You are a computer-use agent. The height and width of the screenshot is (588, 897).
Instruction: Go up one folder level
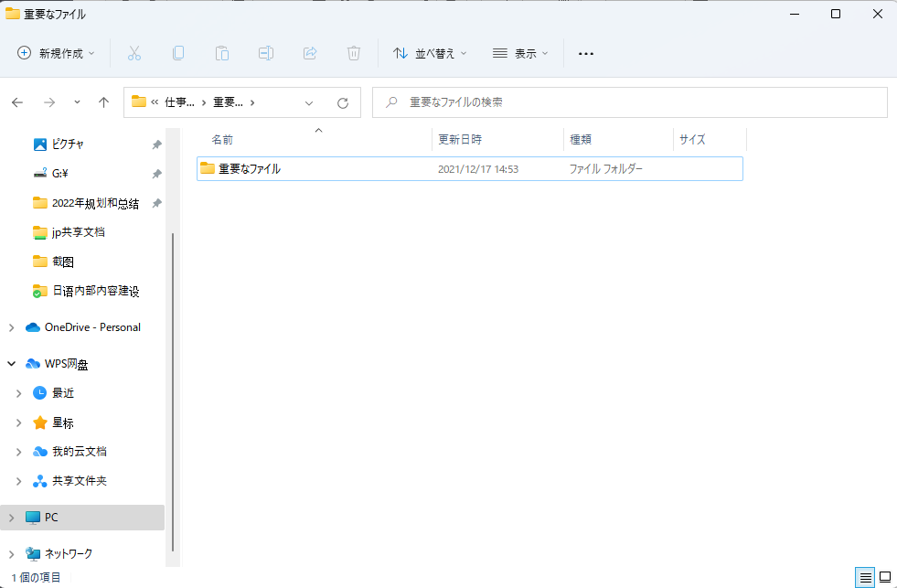click(104, 102)
